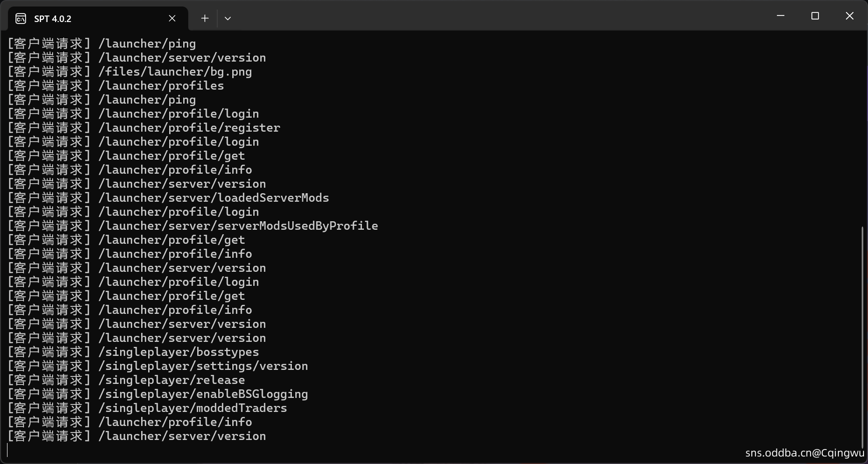Click the /singleplayer/bosstypes log line
Screen dimensions: 868x464
pos(178,352)
